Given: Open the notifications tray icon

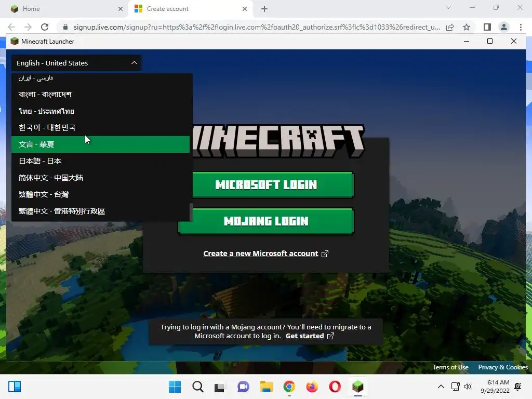Looking at the screenshot, I should pos(518,387).
